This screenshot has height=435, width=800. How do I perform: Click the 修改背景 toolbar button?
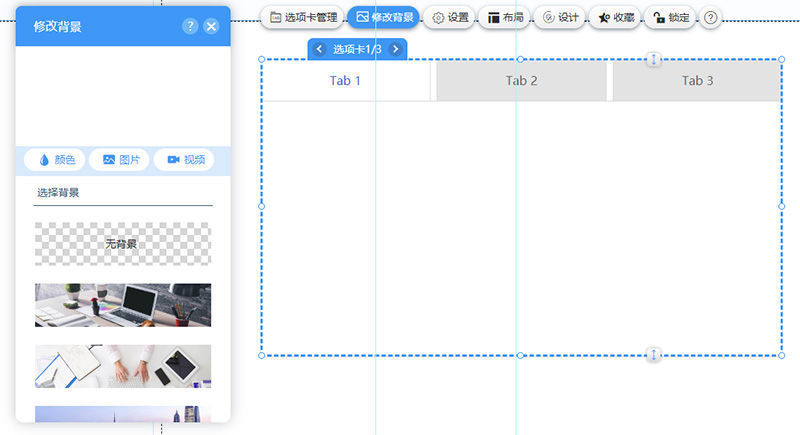[x=383, y=17]
